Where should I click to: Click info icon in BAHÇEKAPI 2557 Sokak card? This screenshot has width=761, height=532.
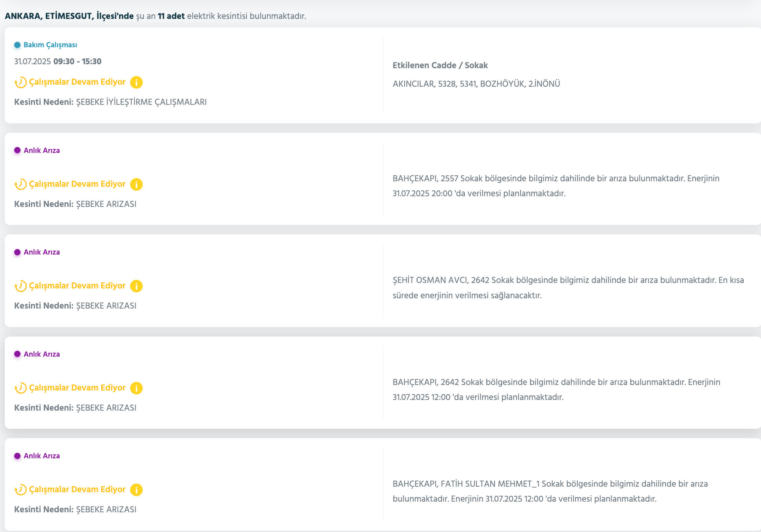coord(136,184)
